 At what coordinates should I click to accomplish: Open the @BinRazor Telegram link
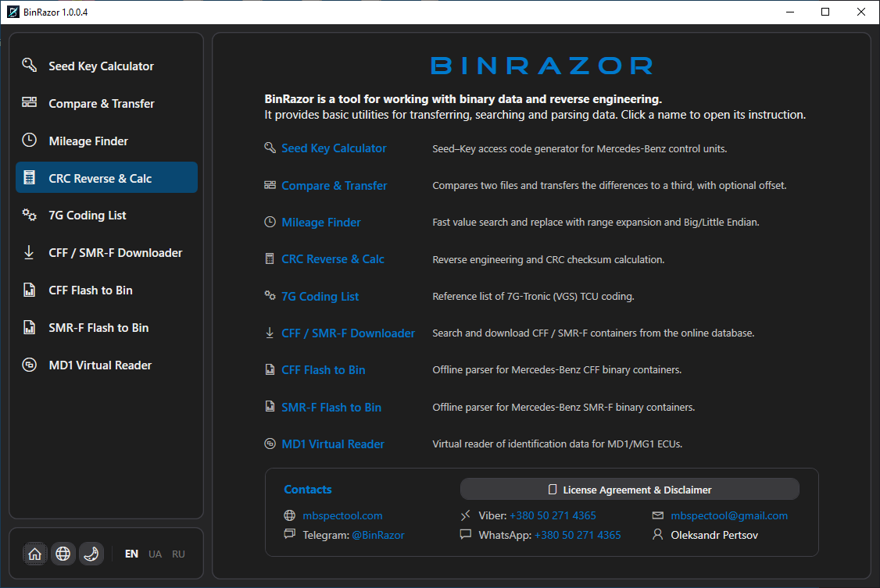[x=377, y=536]
